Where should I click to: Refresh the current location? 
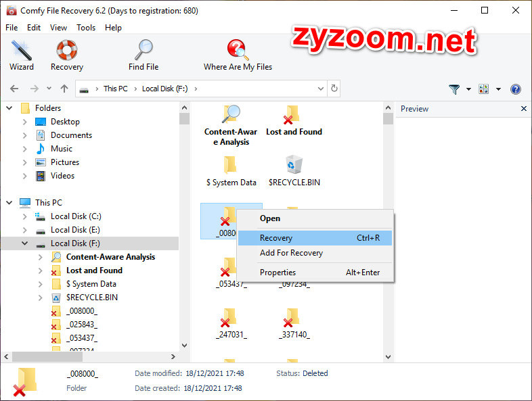click(334, 89)
